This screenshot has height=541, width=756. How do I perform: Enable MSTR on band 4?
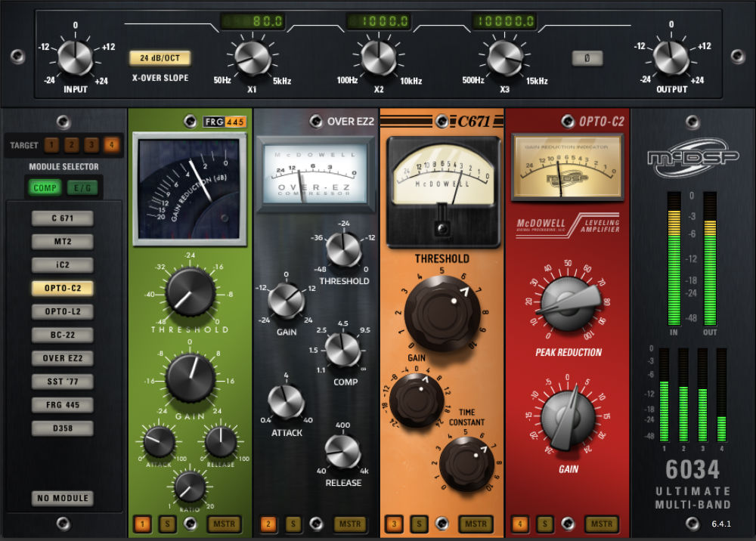(601, 524)
